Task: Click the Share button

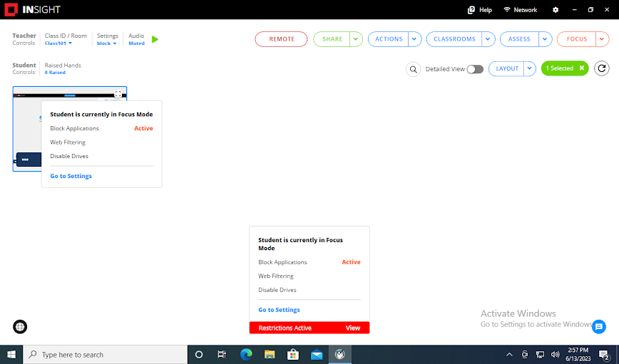Action: [332, 39]
